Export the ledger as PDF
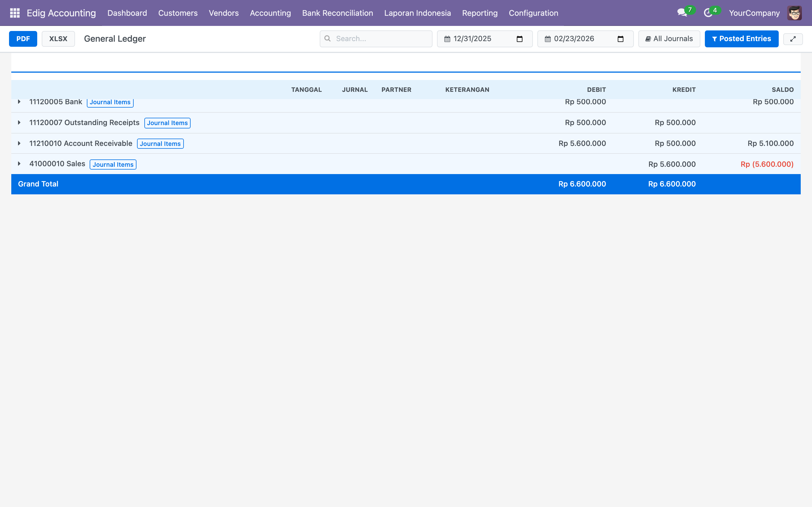 pyautogui.click(x=23, y=39)
